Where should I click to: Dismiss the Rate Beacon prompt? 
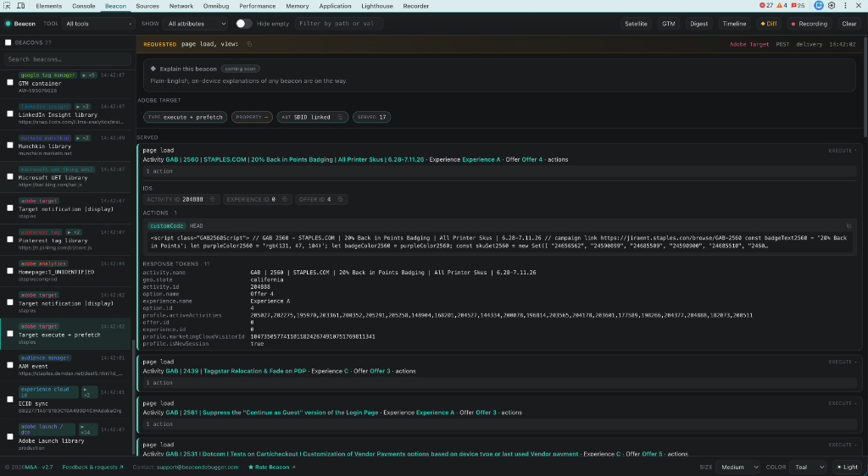tap(294, 468)
